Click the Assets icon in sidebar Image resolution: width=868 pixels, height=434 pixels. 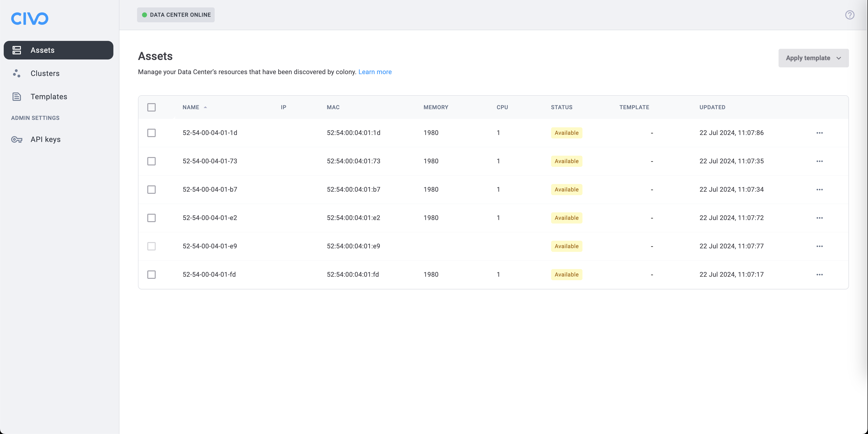coord(16,50)
